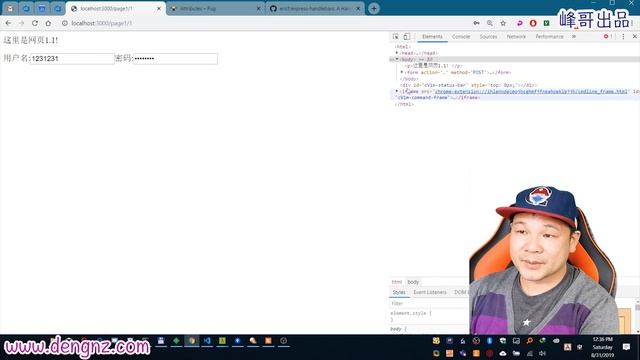Go back using the browser back arrow
The image size is (640, 360).
pos(9,23)
